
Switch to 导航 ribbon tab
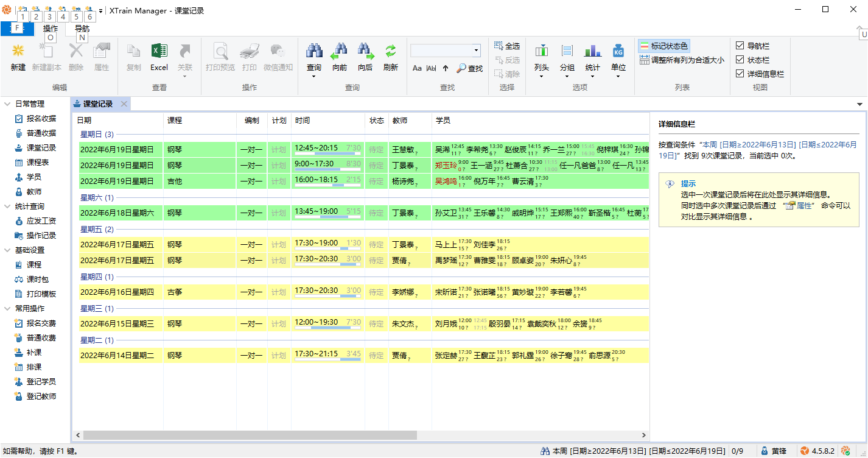click(82, 29)
